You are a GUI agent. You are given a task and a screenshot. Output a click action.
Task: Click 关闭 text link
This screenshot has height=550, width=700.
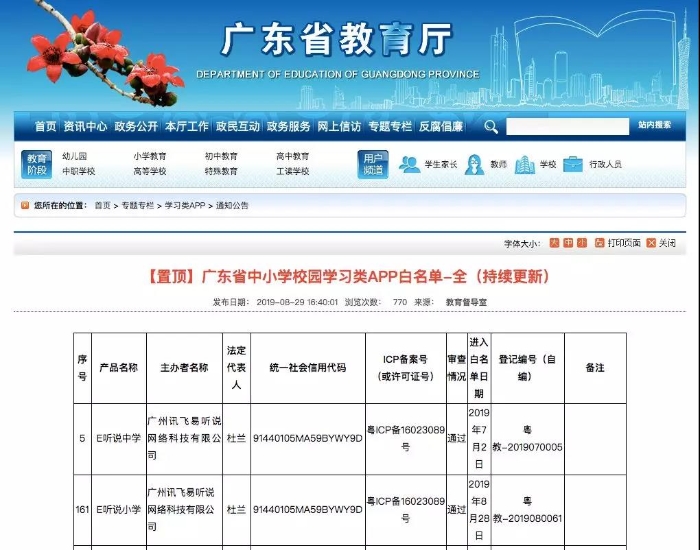(667, 243)
